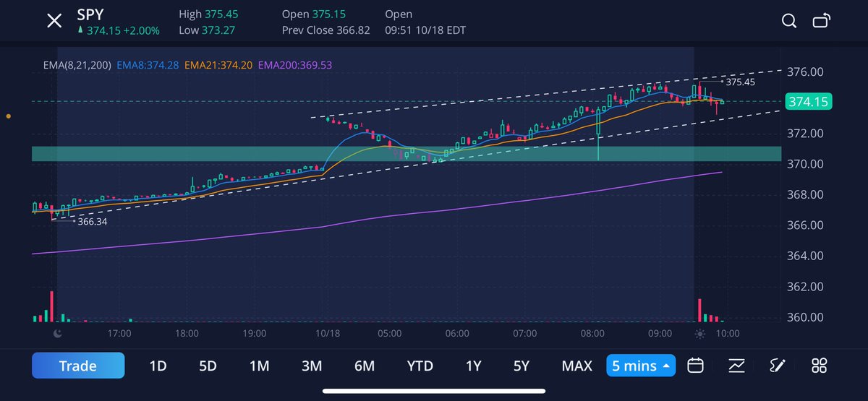Tap the Prev Close 366.82 value
The width and height of the screenshot is (868, 401).
tap(326, 30)
